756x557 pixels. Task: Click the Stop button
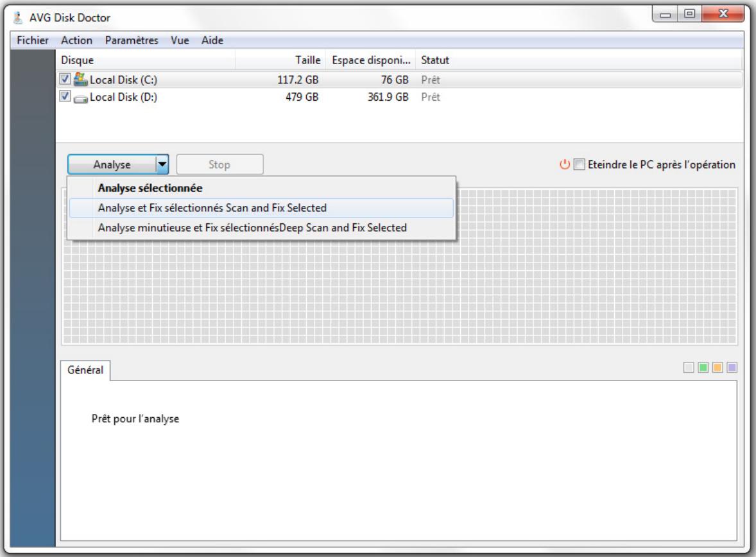point(219,164)
